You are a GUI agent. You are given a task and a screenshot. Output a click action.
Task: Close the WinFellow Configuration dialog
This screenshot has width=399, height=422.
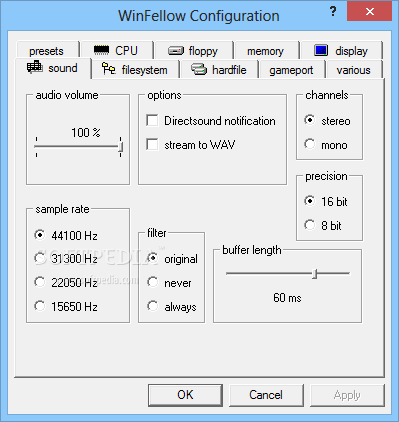(369, 11)
